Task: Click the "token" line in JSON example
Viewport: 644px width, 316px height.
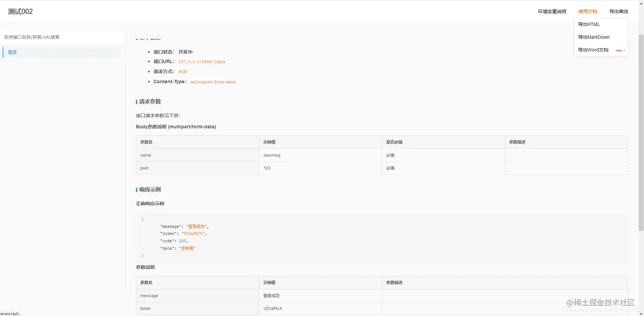Action: pyautogui.click(x=183, y=234)
